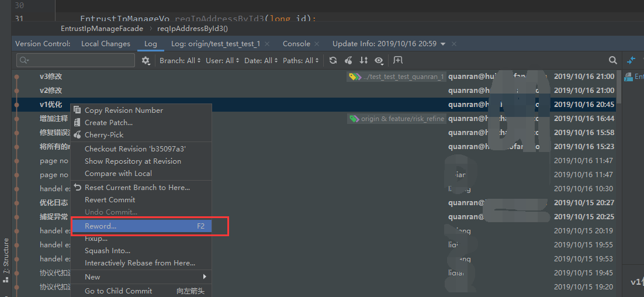Switch to the Console tab
Screen dimensions: 644x297
(296, 43)
